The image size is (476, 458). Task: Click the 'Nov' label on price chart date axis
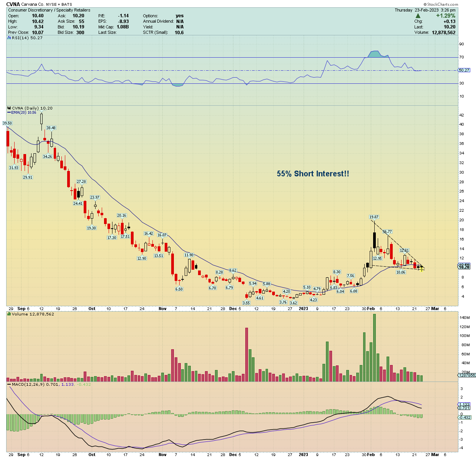click(x=162, y=309)
